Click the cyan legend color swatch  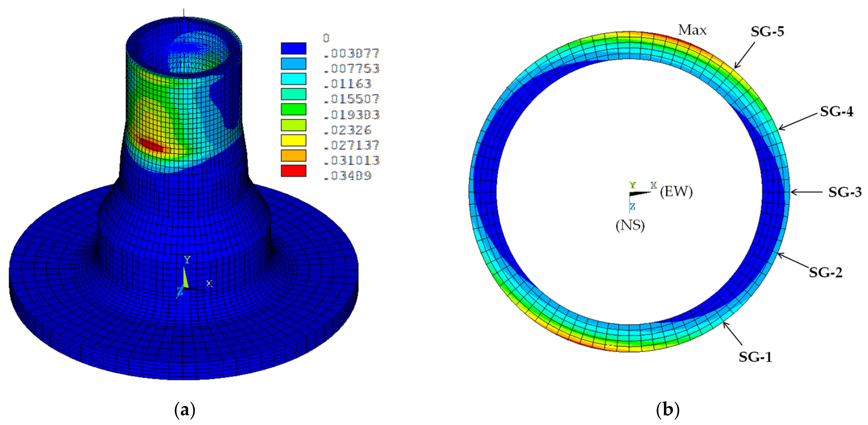pyautogui.click(x=294, y=79)
